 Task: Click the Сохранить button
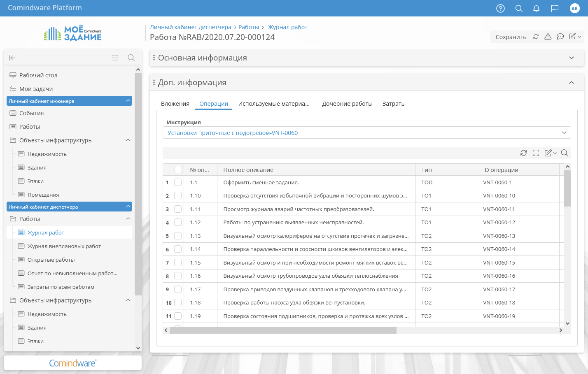(511, 37)
